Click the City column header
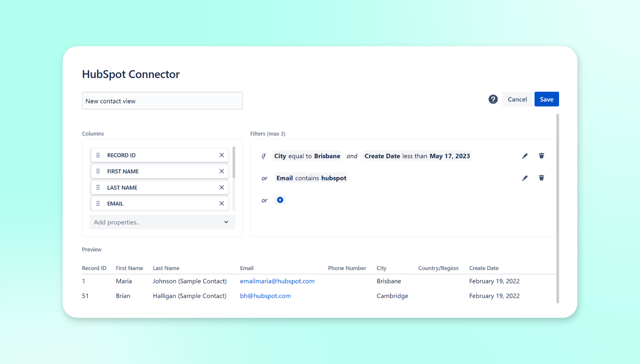Viewport: 640px width, 364px height. pos(381,268)
